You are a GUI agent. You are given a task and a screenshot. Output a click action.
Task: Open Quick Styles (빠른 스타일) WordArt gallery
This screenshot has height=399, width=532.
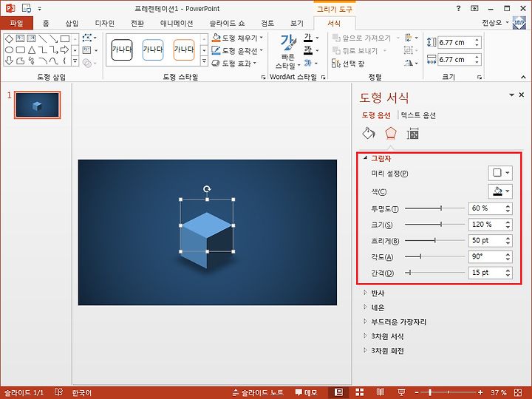coord(287,52)
